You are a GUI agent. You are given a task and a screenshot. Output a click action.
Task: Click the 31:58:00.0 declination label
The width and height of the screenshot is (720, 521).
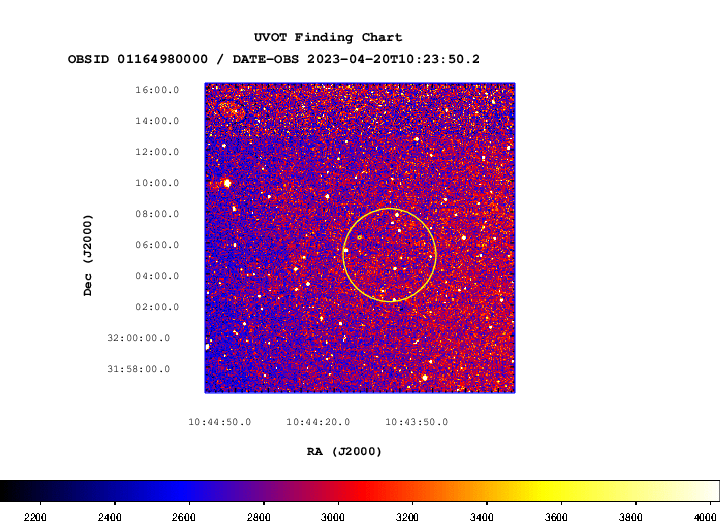click(139, 369)
